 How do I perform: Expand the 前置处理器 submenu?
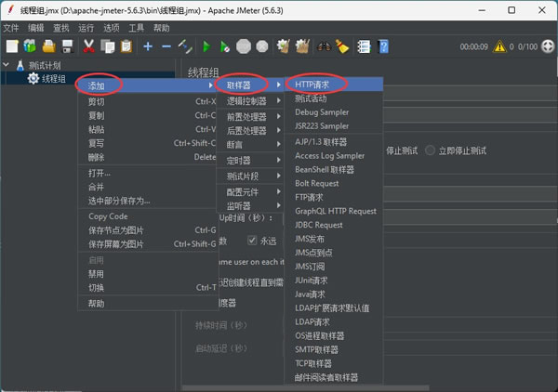pos(250,116)
